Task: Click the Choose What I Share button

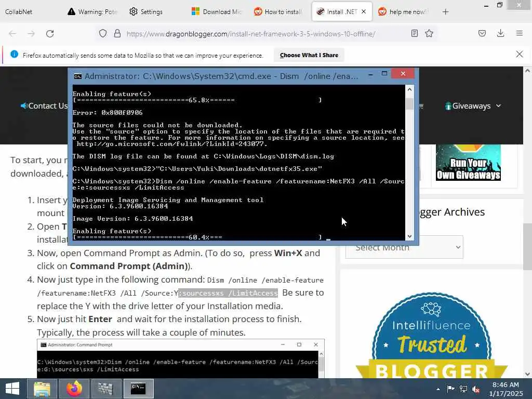Action: click(309, 55)
